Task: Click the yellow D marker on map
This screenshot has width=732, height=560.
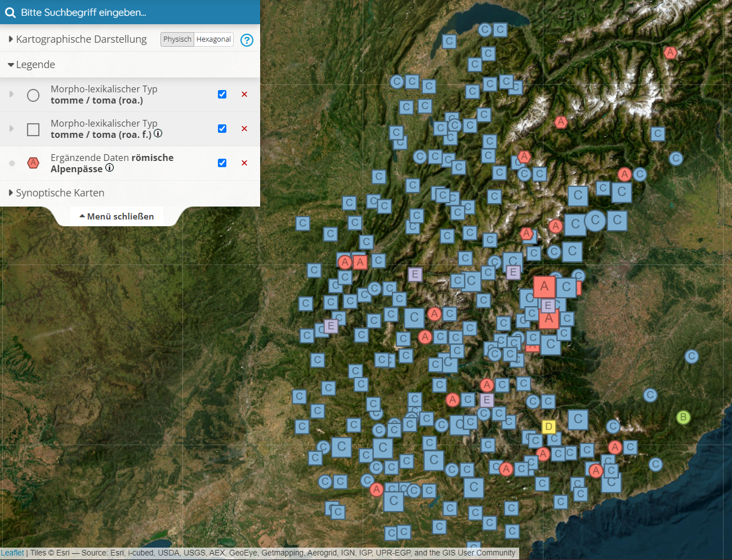Action: 548,427
